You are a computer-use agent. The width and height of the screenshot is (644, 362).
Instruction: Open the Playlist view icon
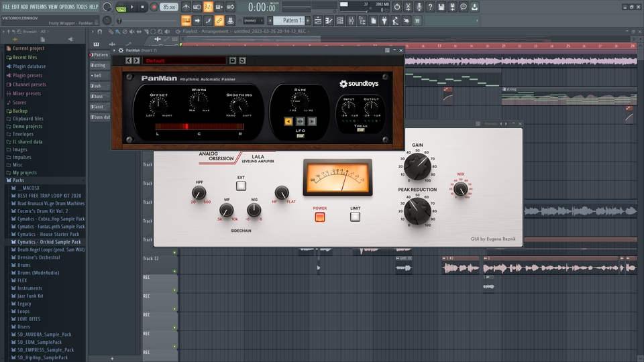[318, 21]
